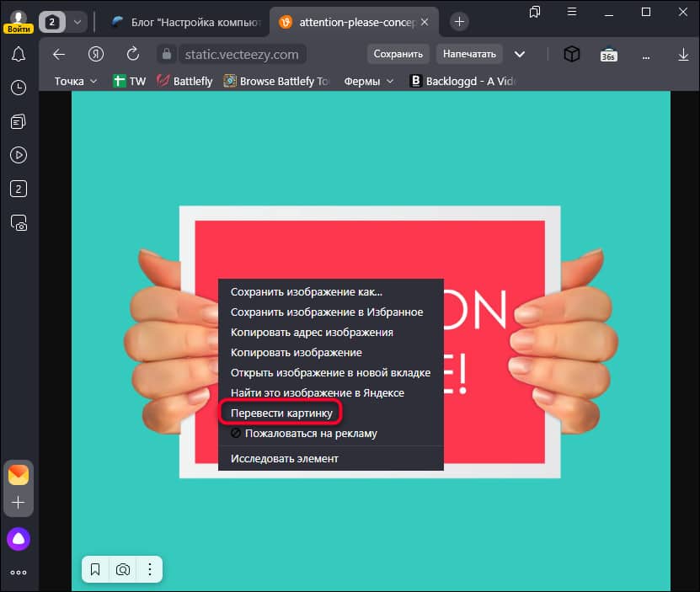Search image with floating camera icon
This screenshot has height=592, width=700.
[123, 569]
